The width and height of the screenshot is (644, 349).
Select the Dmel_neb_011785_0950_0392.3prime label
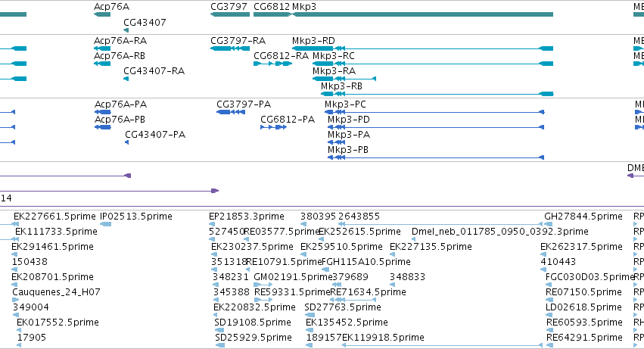[x=500, y=232]
